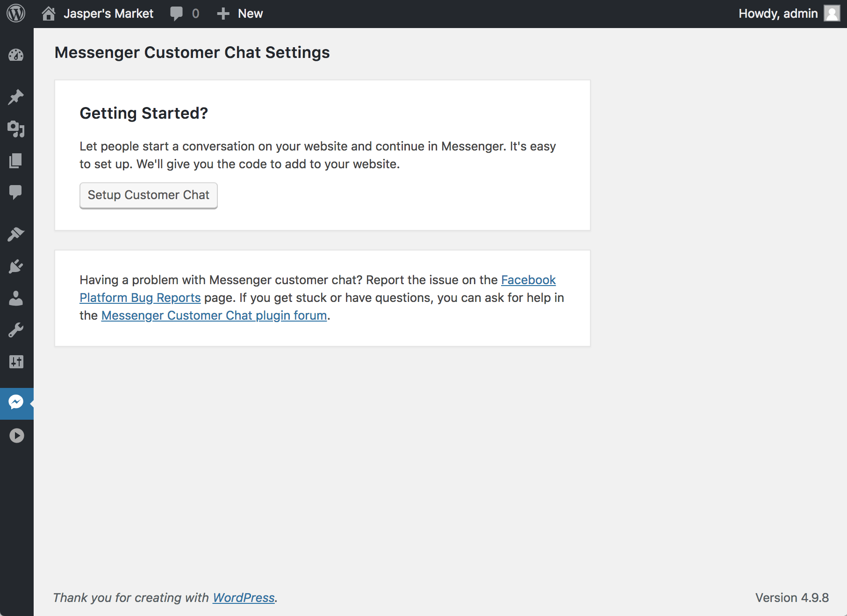Screen dimensions: 847x616
Task: Open the Appearance brush icon
Action: click(16, 234)
